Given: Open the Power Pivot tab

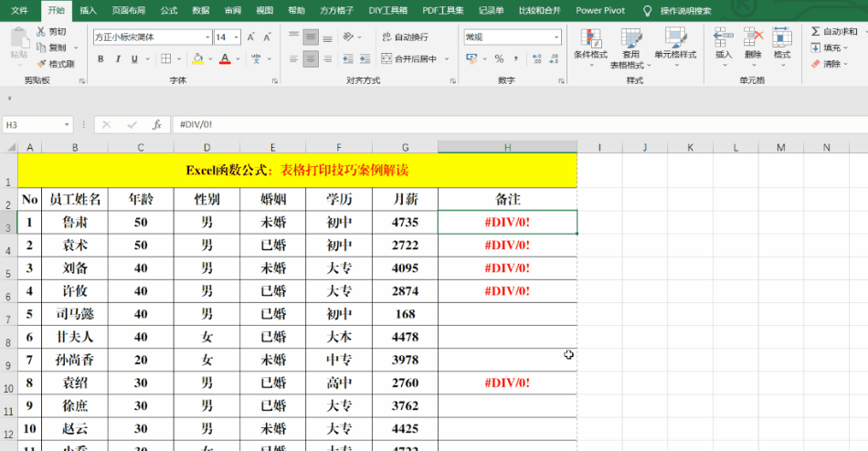Looking at the screenshot, I should pos(600,10).
